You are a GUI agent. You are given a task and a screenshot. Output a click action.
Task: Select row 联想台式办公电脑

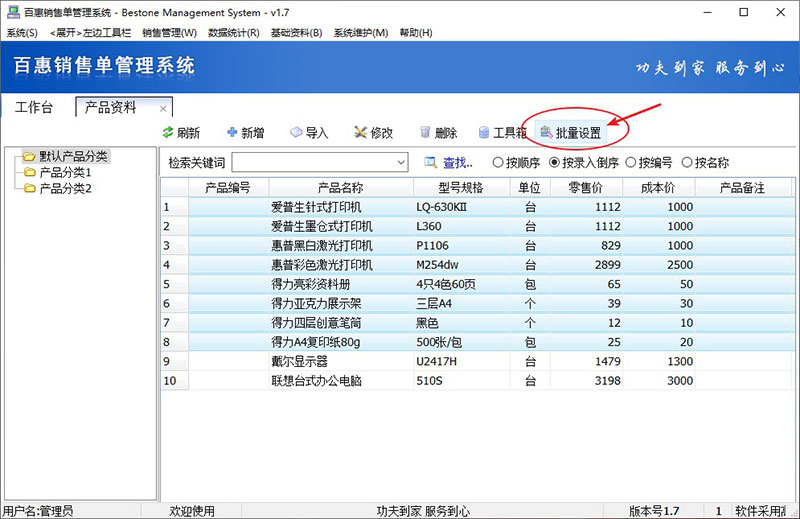click(478, 381)
